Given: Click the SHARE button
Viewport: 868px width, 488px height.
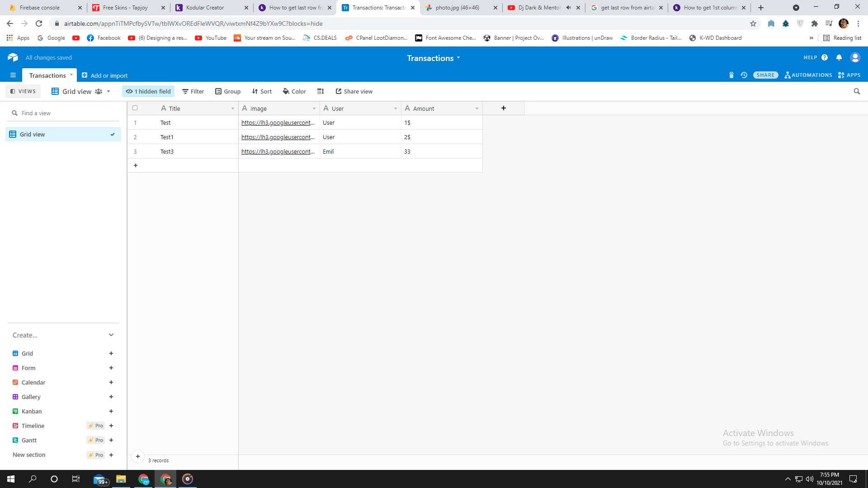Looking at the screenshot, I should tap(765, 75).
